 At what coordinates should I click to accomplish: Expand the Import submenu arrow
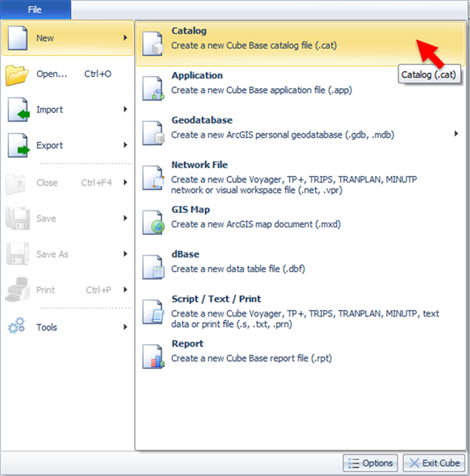click(125, 109)
